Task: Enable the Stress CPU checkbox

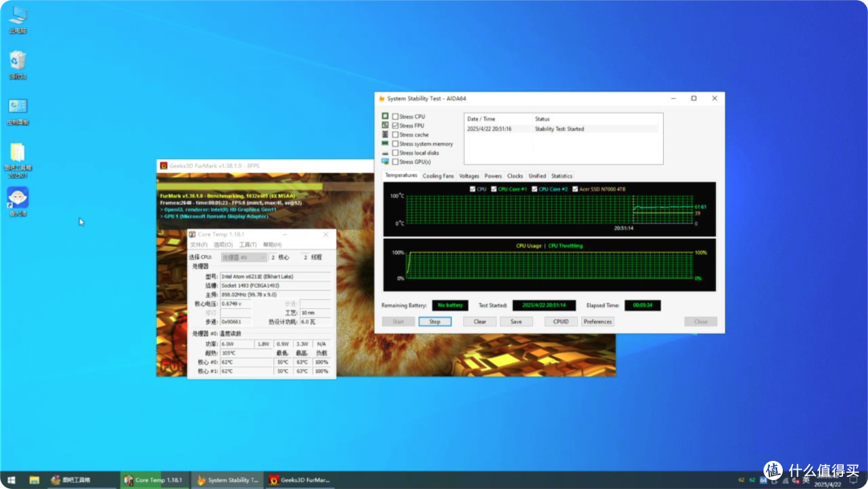Action: click(x=395, y=117)
